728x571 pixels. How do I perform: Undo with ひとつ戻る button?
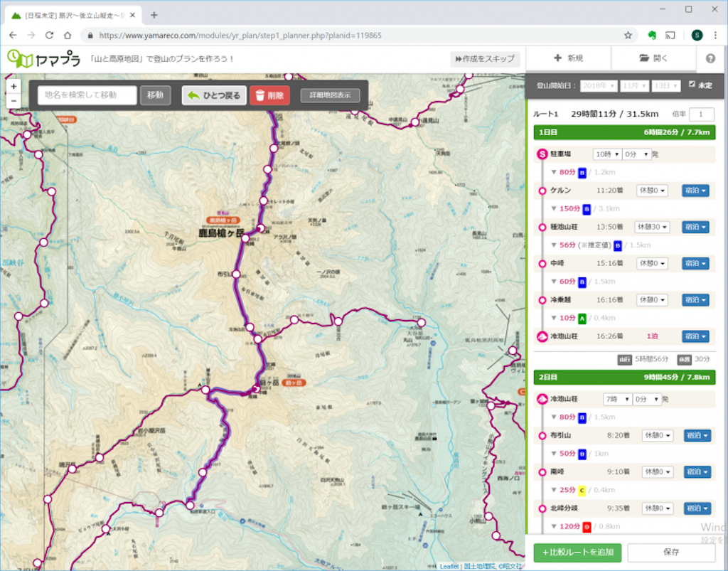[213, 95]
